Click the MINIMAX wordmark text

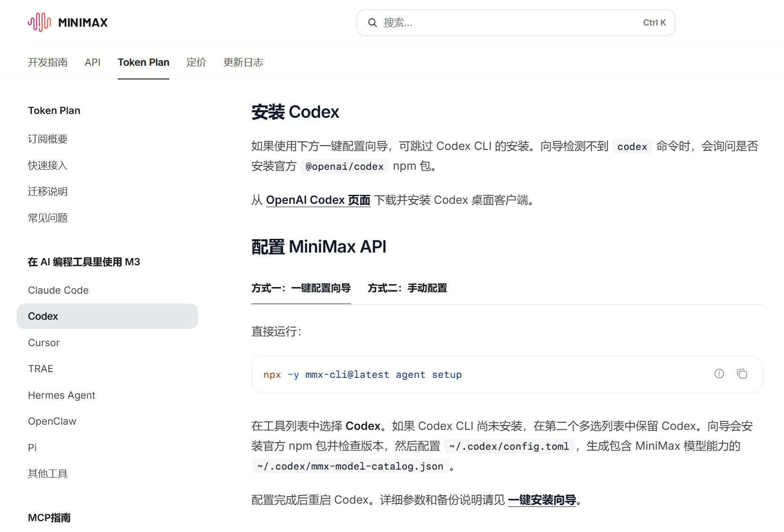point(83,23)
